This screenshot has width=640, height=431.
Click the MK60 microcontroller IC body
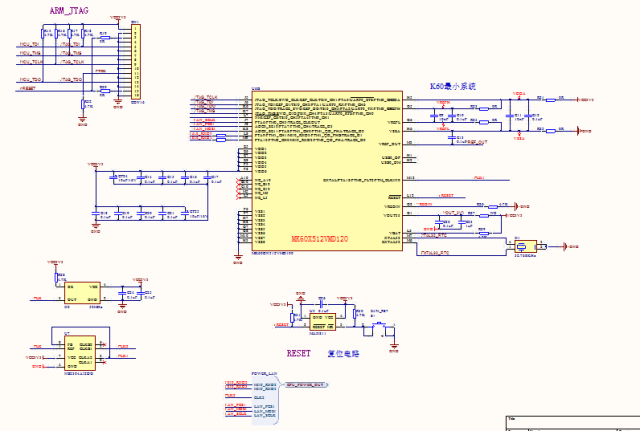coord(327,171)
